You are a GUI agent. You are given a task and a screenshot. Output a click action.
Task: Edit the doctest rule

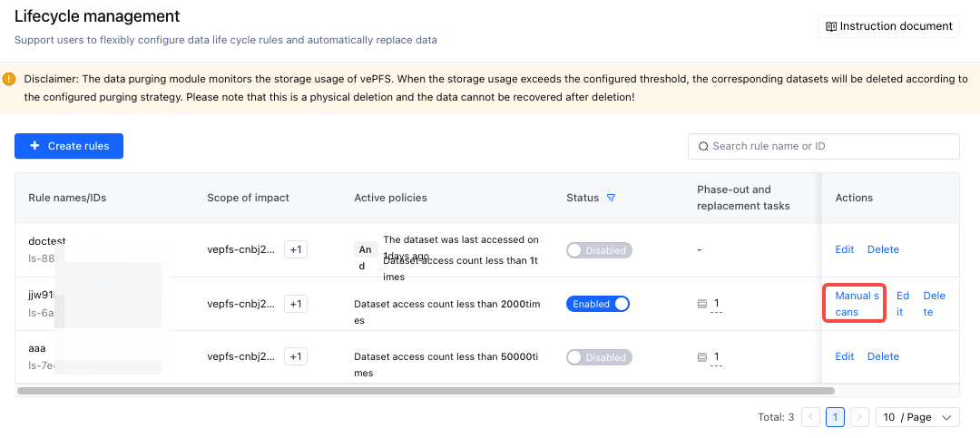pyautogui.click(x=845, y=249)
